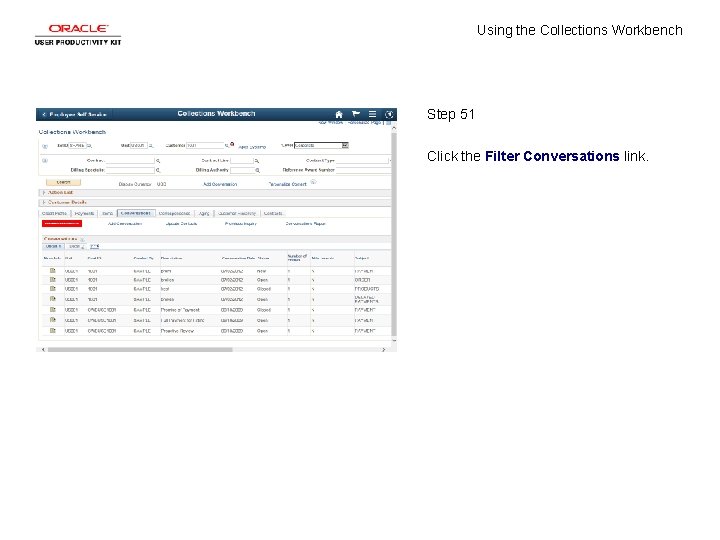Click the Personalize Content link
The height and width of the screenshot is (540, 720).
(287, 184)
